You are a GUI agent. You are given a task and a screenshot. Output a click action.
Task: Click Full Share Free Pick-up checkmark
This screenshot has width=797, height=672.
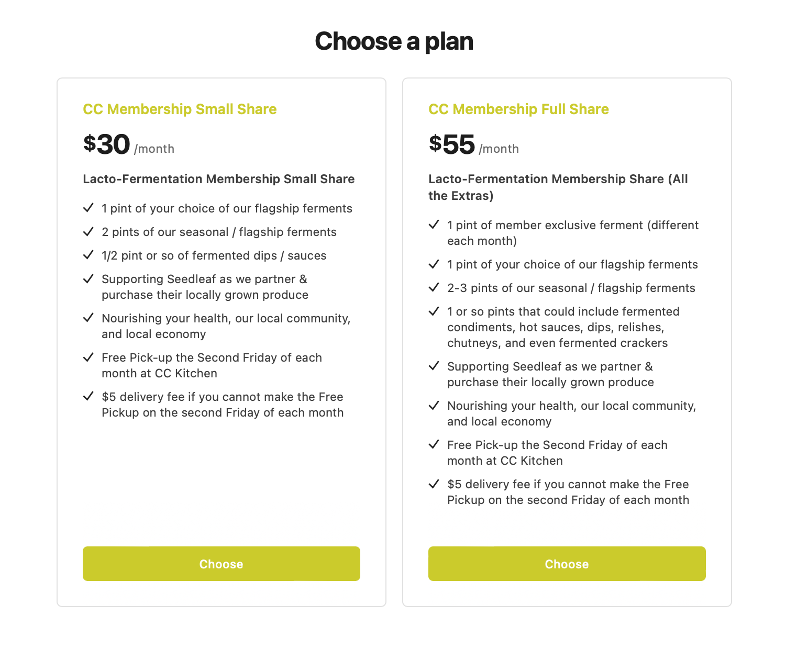434,444
